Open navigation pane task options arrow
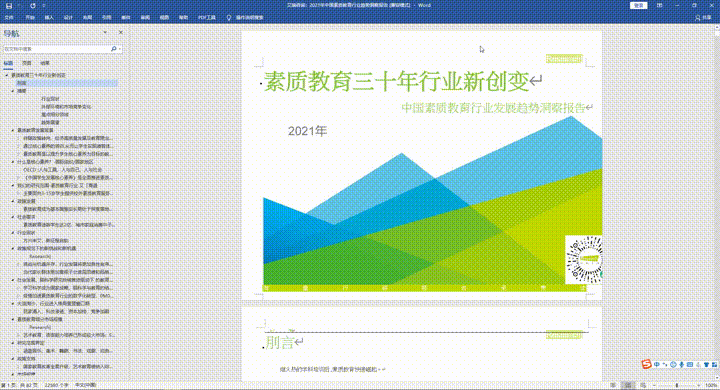The width and height of the screenshot is (720, 390). [x=105, y=33]
